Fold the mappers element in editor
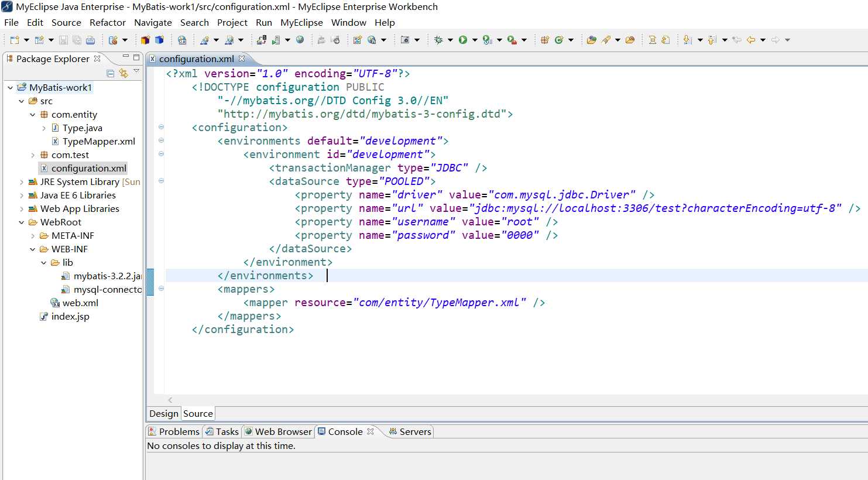Screen dimensions: 868x480 coord(161,289)
